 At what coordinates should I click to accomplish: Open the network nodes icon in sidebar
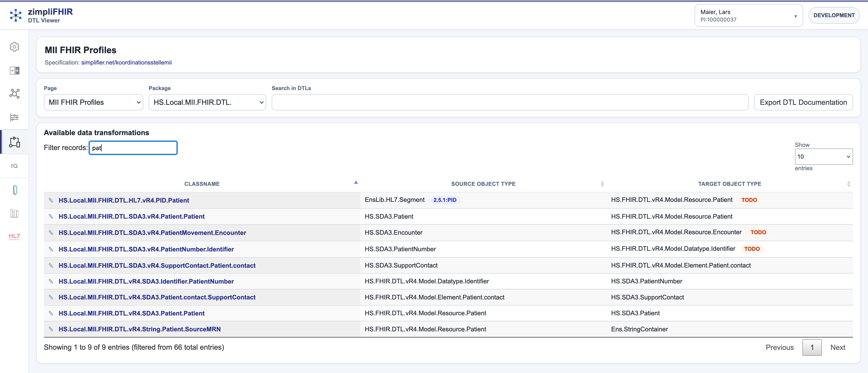[14, 93]
